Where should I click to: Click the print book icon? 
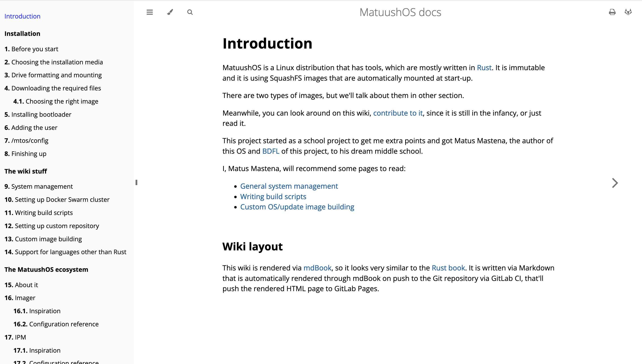tap(612, 12)
